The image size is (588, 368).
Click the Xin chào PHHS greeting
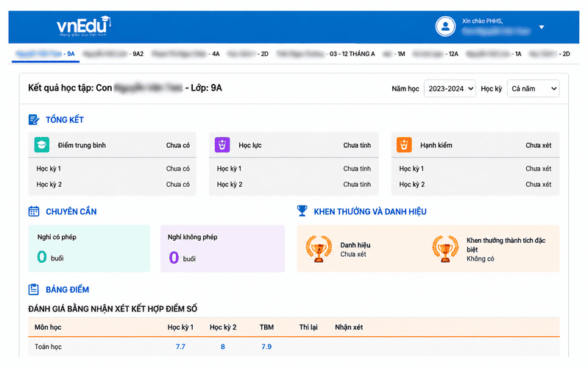click(482, 21)
